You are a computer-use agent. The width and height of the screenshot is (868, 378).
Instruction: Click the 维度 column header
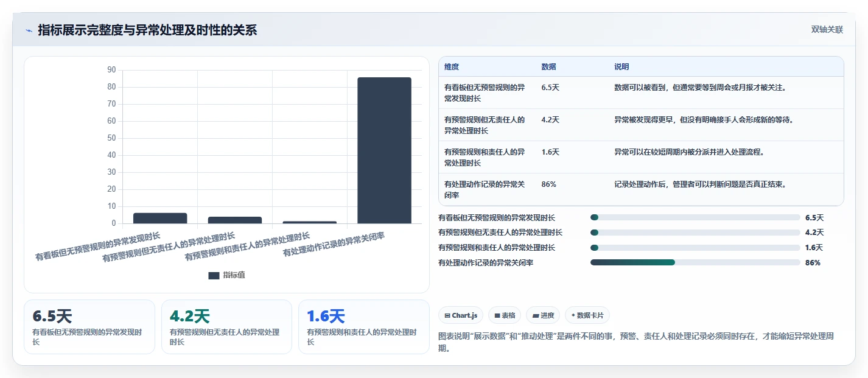(452, 67)
